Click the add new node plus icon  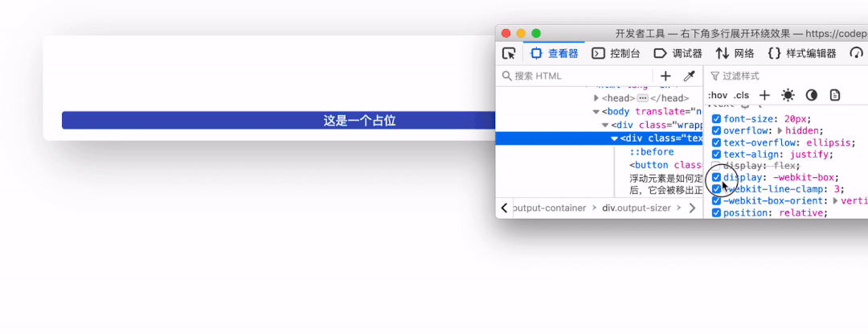point(665,76)
